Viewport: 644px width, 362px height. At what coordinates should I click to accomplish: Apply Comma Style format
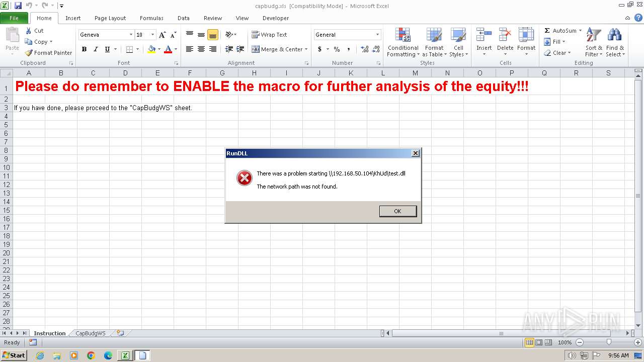coord(349,49)
